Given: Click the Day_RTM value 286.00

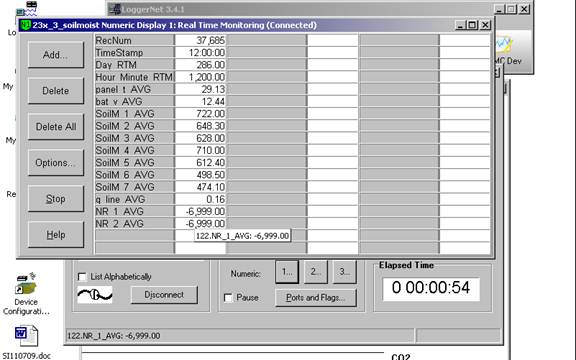Looking at the screenshot, I should point(201,65).
